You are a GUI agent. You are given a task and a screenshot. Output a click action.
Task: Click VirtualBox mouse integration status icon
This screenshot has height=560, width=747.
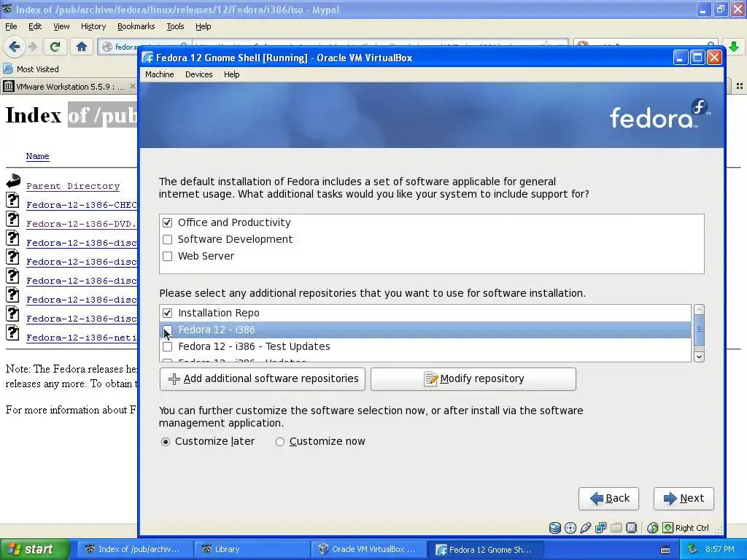(x=653, y=528)
